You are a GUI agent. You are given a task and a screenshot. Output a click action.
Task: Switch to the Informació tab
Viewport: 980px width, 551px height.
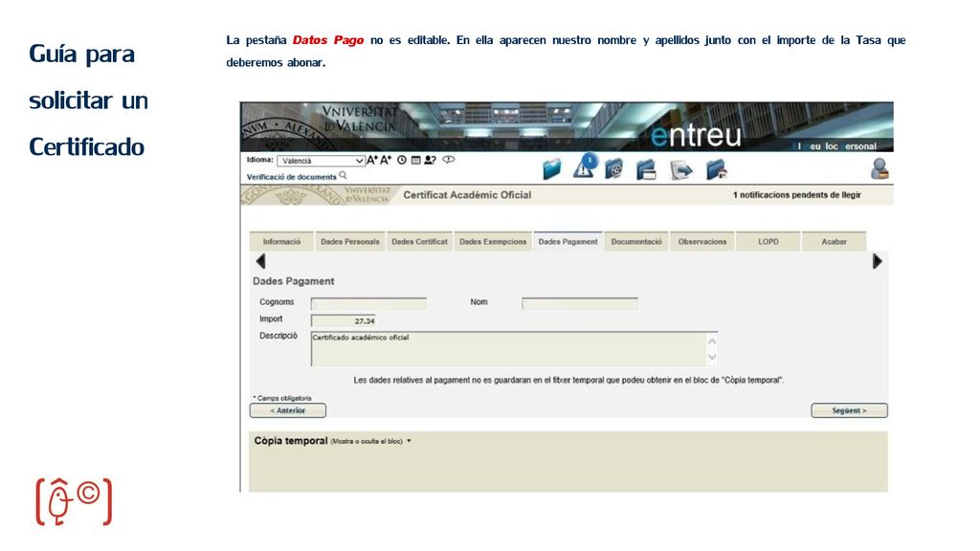[x=281, y=242]
